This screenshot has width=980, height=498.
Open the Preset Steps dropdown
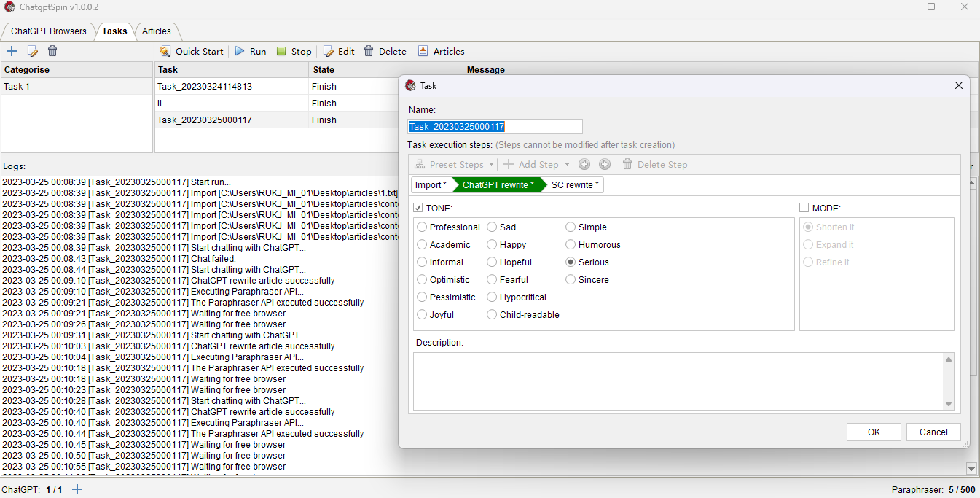(x=454, y=165)
